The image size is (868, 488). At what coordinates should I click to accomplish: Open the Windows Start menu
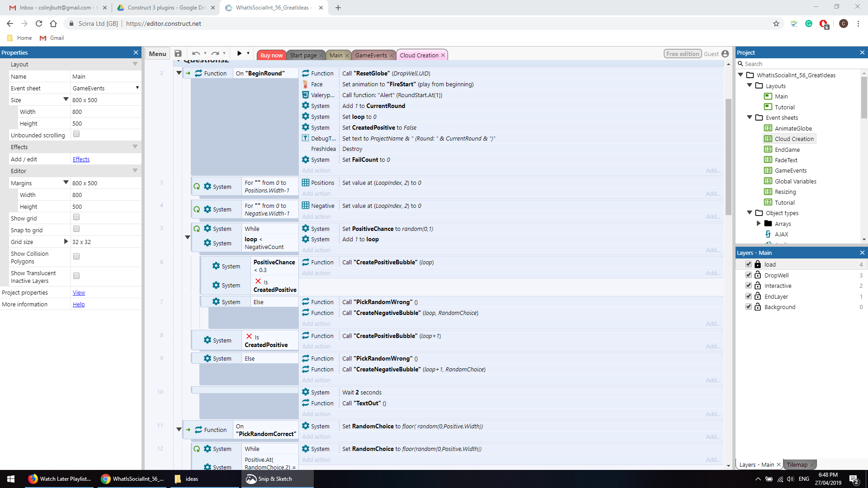[11, 479]
